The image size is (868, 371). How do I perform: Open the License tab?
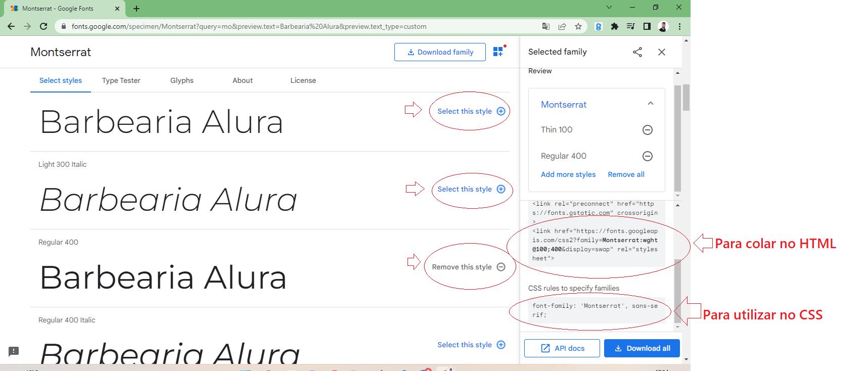coord(303,80)
